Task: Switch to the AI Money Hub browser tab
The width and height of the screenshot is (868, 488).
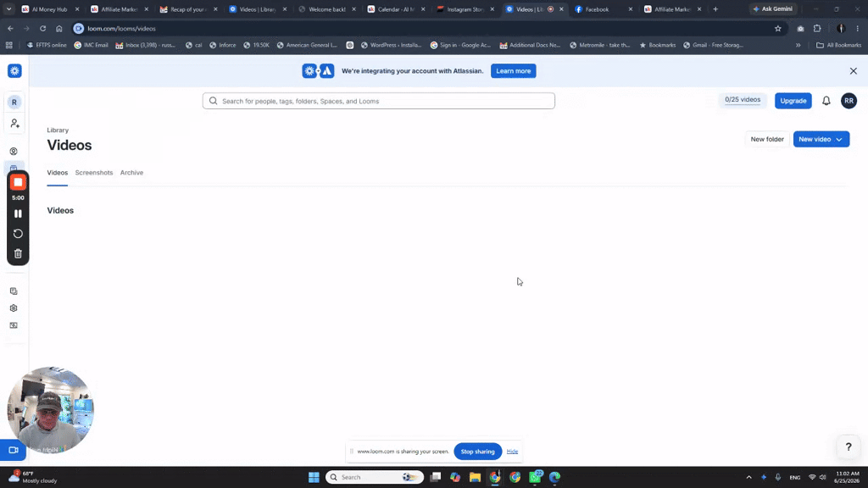Action: [50, 9]
